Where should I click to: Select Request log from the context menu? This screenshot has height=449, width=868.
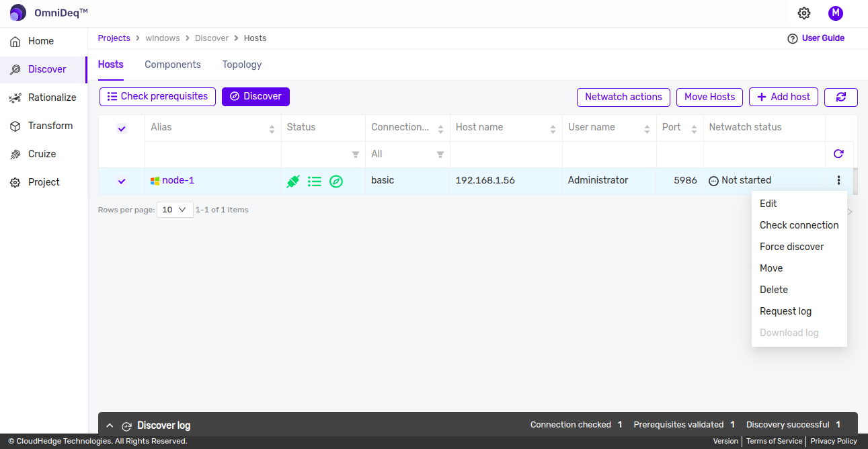pos(799,311)
